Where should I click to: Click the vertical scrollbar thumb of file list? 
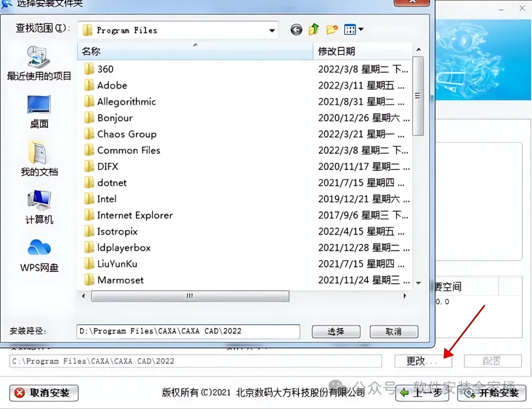418,96
